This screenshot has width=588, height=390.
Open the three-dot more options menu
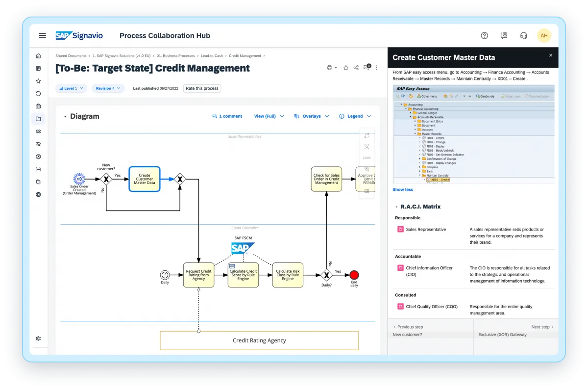(x=376, y=68)
